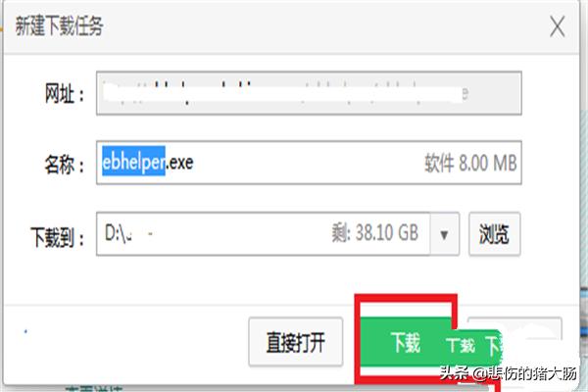Start download with green 下载 button
Viewport: 588px width, 392px height.
pos(405,342)
